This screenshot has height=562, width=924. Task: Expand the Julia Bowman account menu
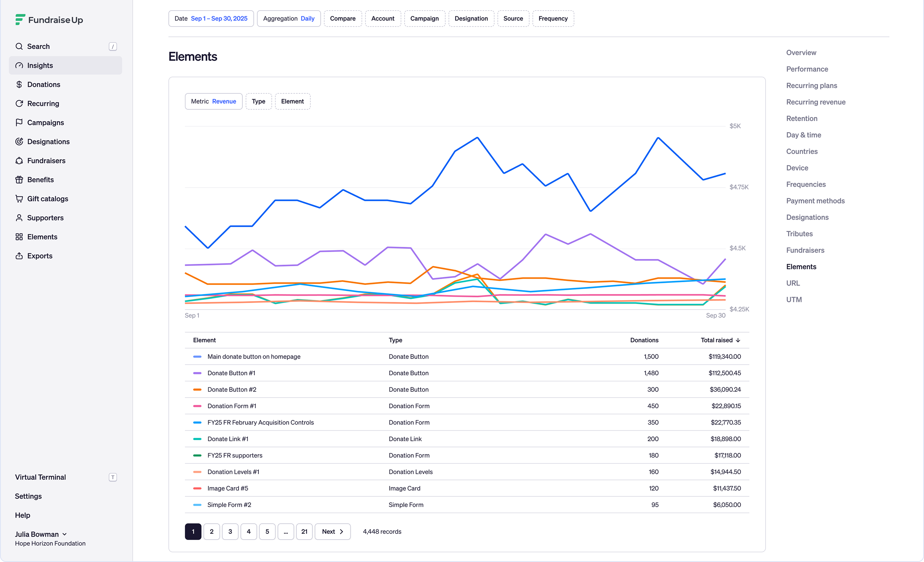point(41,534)
